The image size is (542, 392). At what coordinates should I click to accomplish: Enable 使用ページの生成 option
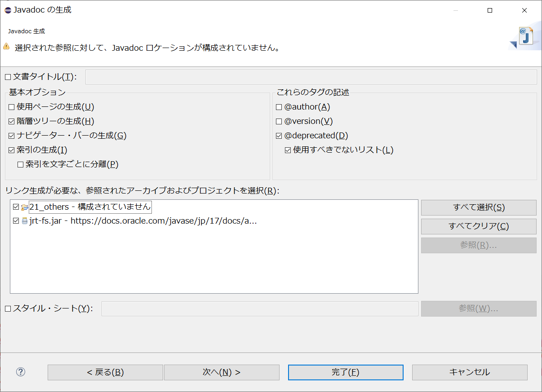10,106
